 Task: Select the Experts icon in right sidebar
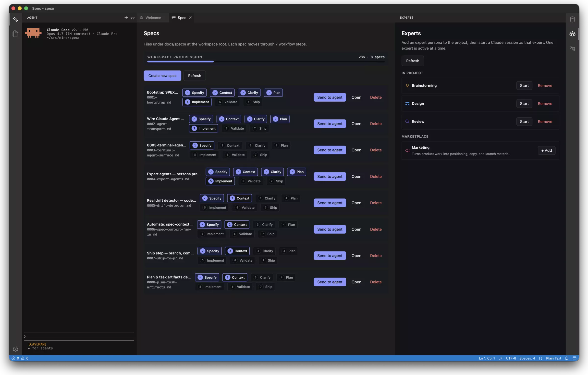(572, 34)
